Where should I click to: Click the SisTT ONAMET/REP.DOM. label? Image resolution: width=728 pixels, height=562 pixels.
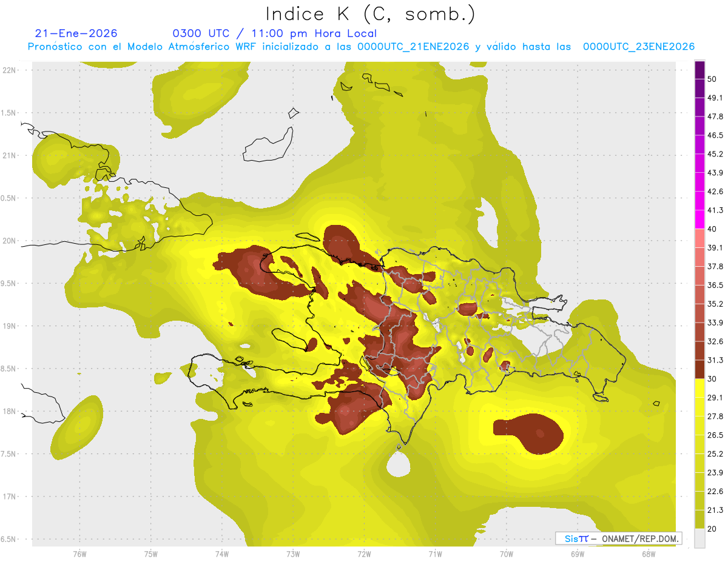(619, 538)
